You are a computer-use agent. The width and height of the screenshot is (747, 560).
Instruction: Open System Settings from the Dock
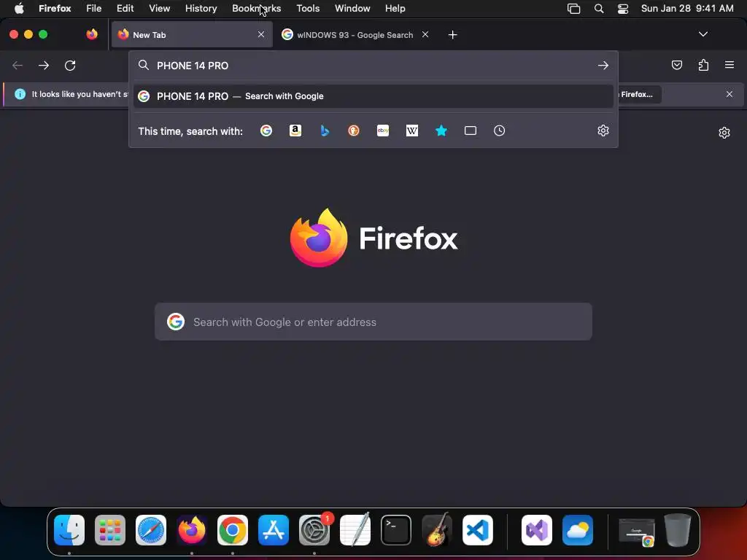[314, 530]
